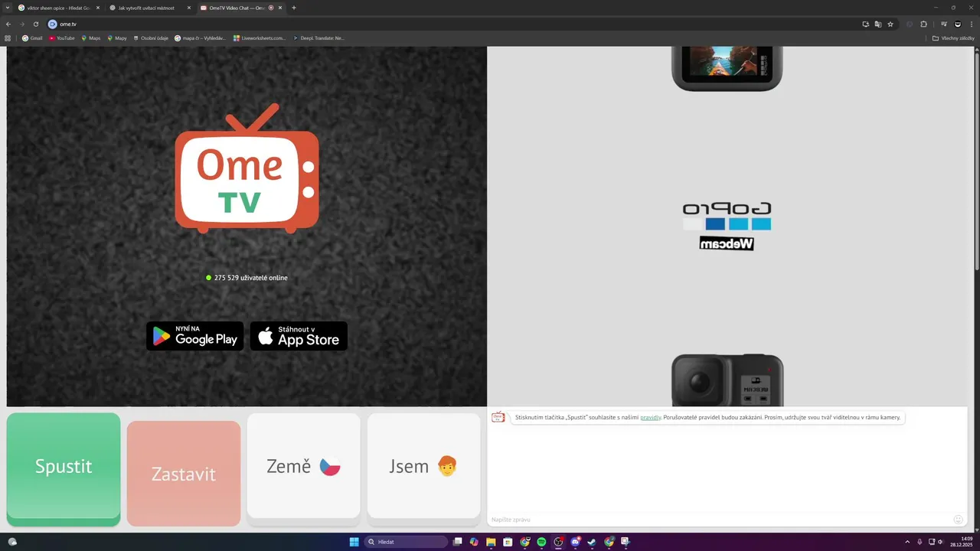Open the App Store download badge

click(299, 336)
